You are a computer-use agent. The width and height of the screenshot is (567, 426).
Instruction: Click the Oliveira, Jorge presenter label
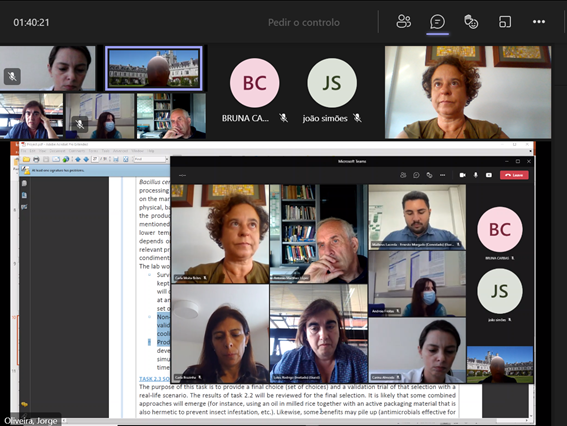point(31,421)
